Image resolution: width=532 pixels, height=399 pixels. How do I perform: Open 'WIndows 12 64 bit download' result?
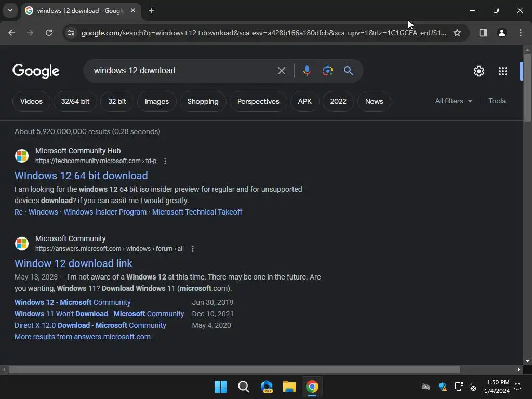point(81,176)
